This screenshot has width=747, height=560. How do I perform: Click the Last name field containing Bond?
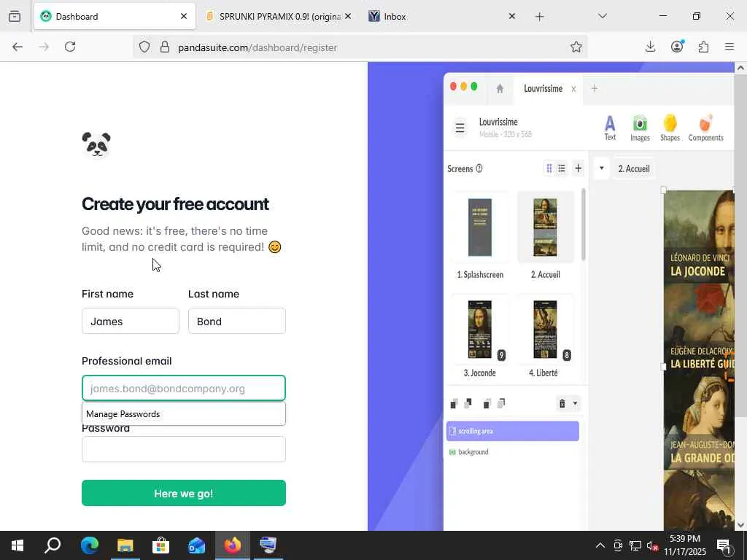pos(237,321)
